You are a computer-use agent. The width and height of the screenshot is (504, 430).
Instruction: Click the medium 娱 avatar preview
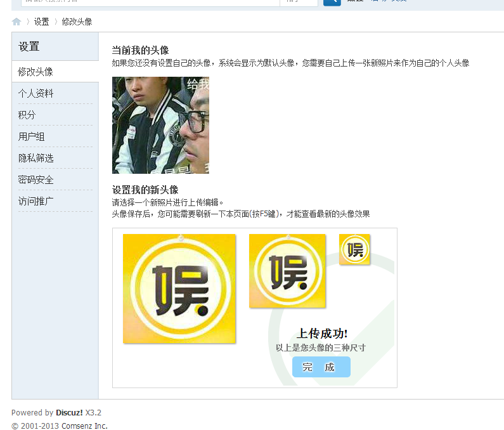(x=287, y=271)
